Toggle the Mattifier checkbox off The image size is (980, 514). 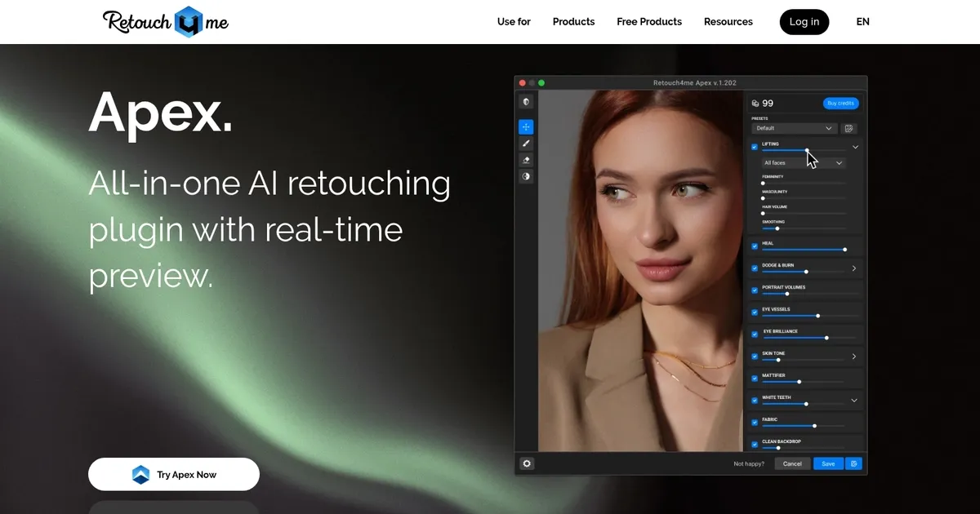click(x=755, y=379)
